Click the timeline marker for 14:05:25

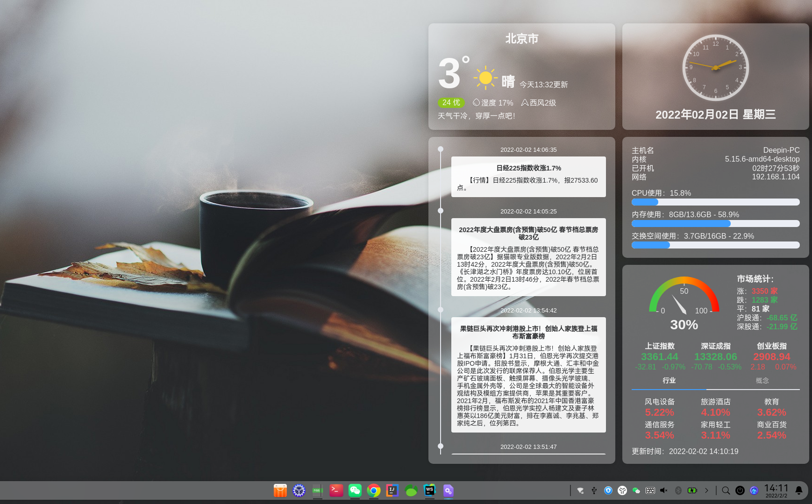pos(441,211)
